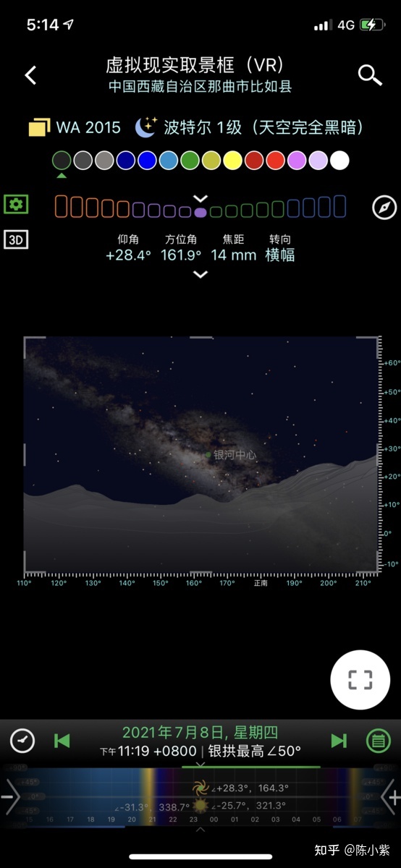Screen dimensions: 401x868
Task: Select the white color circle
Action: [x=339, y=160]
